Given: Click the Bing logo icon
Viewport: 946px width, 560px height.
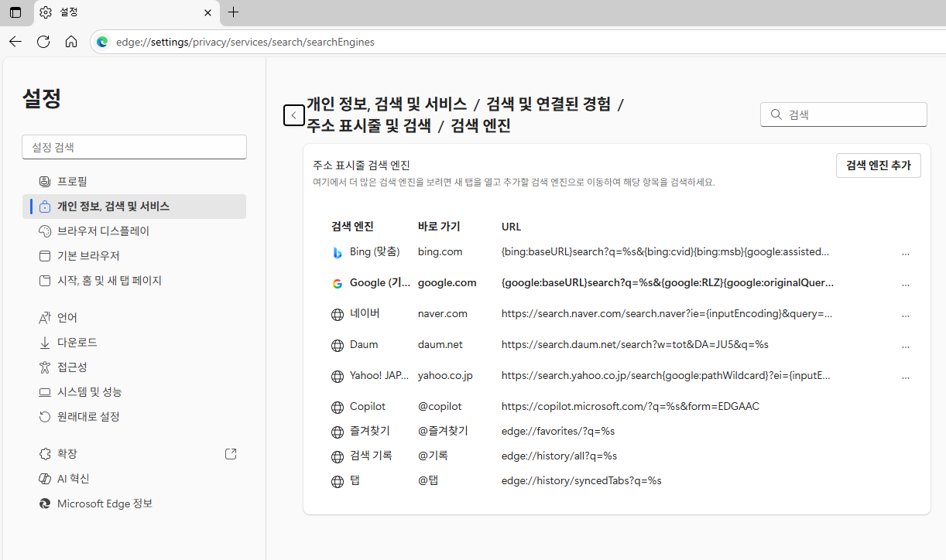Looking at the screenshot, I should (x=337, y=253).
